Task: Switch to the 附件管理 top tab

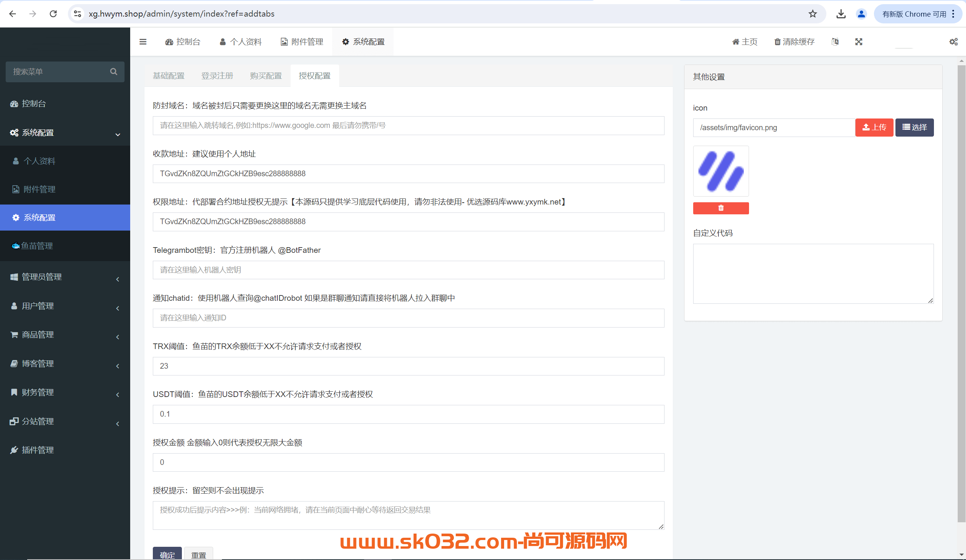Action: click(x=302, y=42)
